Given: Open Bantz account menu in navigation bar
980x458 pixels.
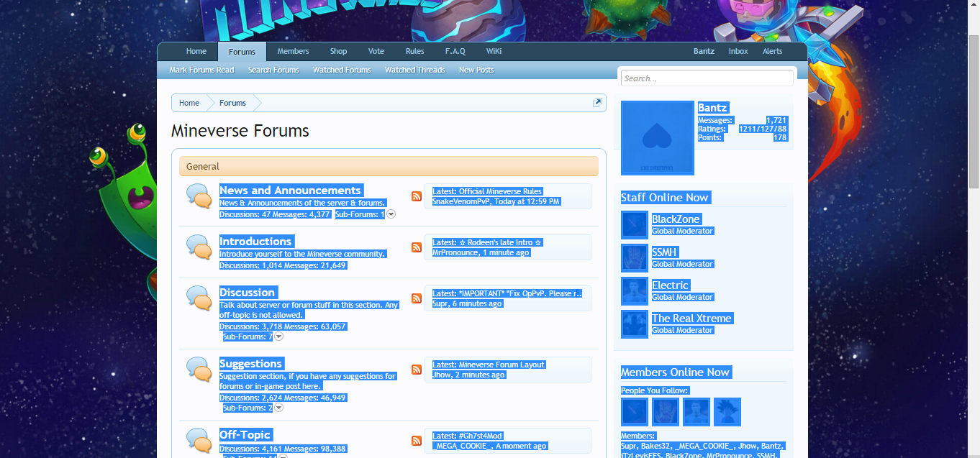Looking at the screenshot, I should point(704,51).
